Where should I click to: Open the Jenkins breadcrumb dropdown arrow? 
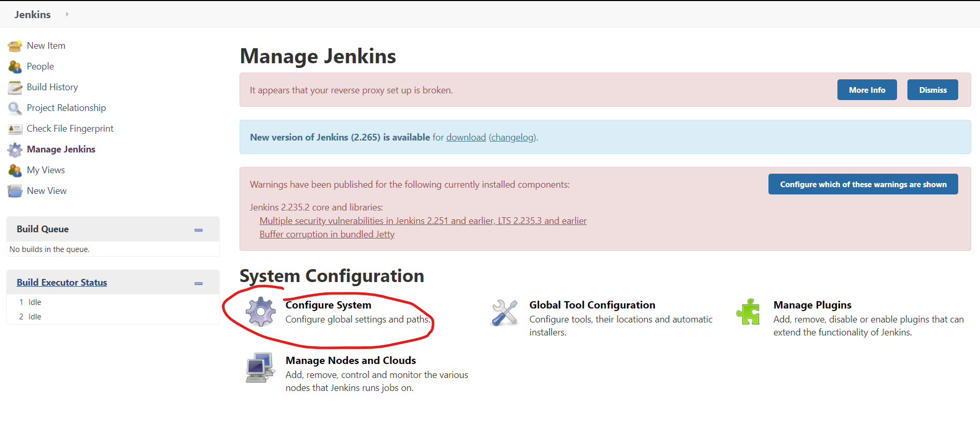coord(67,15)
